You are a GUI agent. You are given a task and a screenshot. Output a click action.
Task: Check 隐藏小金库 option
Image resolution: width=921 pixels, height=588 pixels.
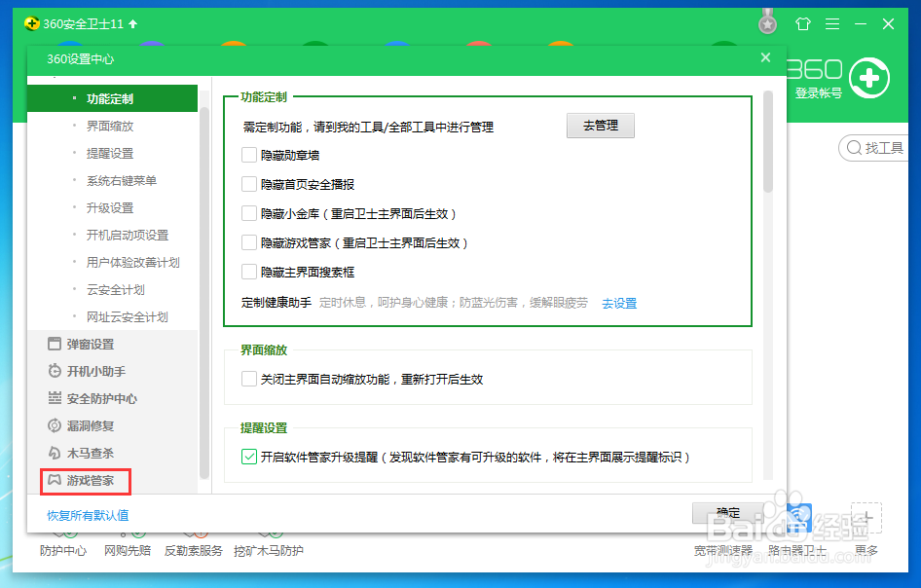click(x=249, y=213)
